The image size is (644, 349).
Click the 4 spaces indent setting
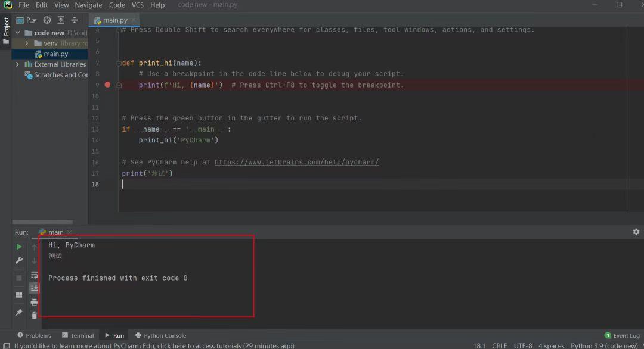point(551,345)
